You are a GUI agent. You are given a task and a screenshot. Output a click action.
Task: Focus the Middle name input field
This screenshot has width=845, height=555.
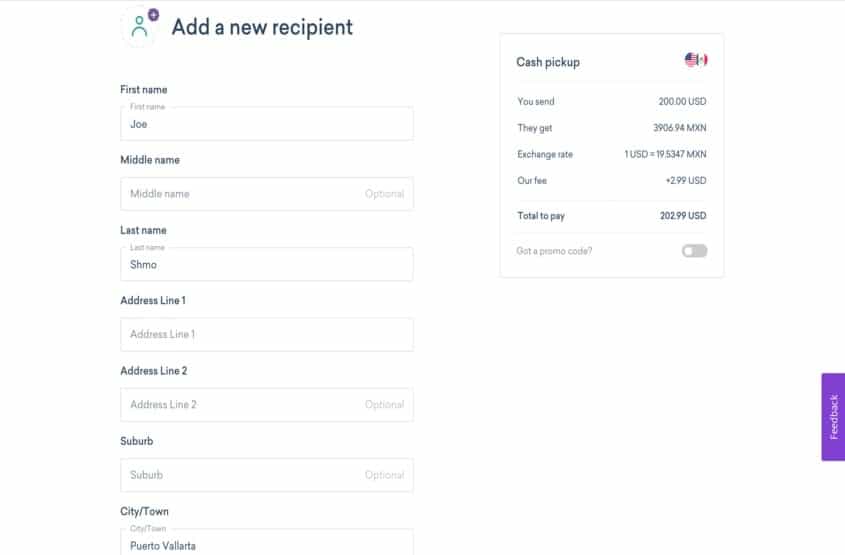(267, 194)
